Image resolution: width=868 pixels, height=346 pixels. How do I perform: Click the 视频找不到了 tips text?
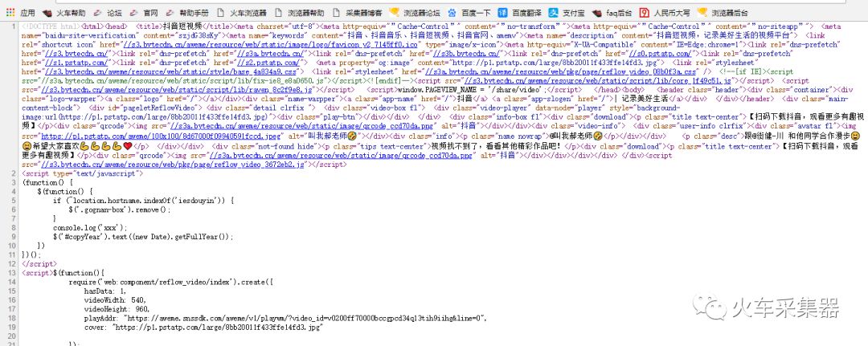(x=496, y=146)
